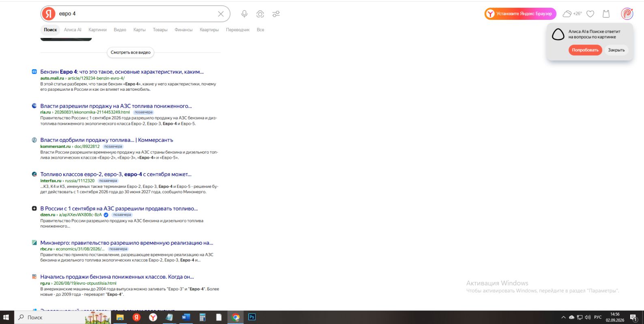The image size is (644, 324).
Task: Open the 'В России с 1 сентября на АЗС' result
Action: tap(119, 208)
